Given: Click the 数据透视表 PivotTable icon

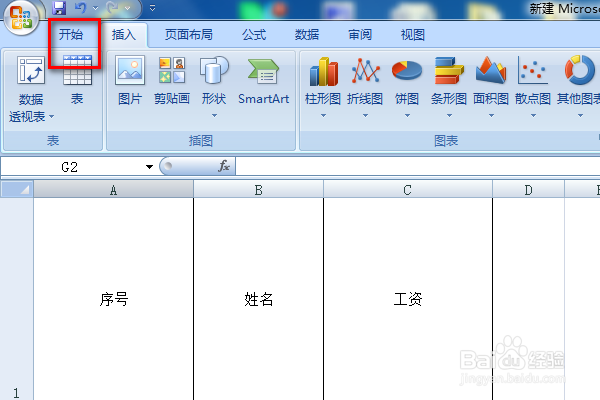Looking at the screenshot, I should 31,70.
